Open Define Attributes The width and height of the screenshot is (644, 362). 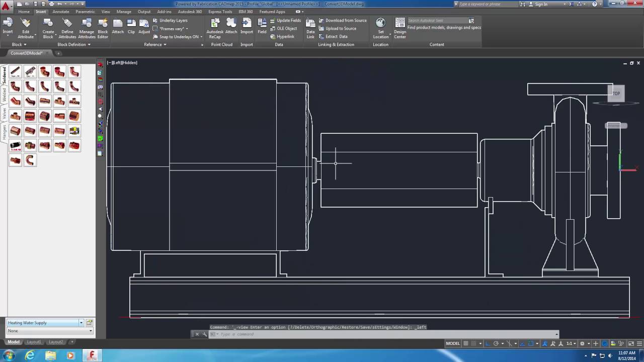tap(67, 28)
